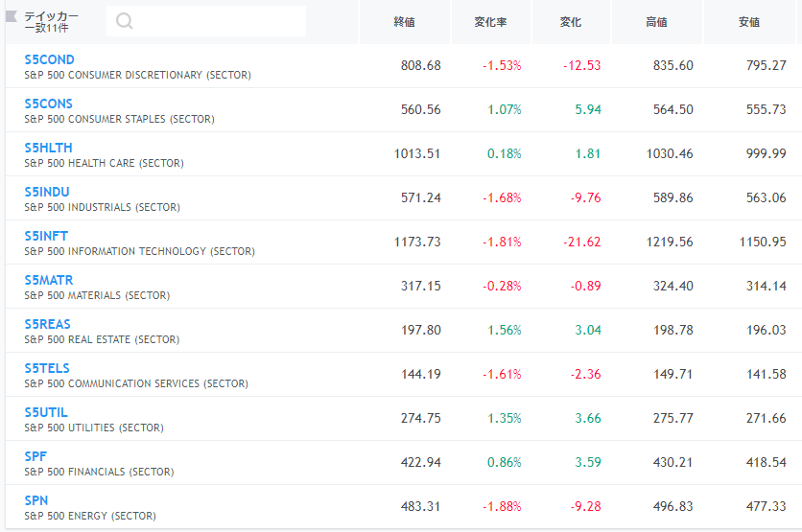Open the S5TELS ticker link
Viewport: 802px width, 532px height.
[47, 368]
